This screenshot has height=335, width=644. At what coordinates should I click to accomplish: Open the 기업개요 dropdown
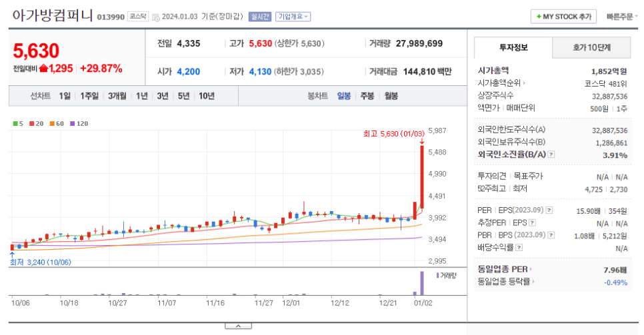coord(293,17)
